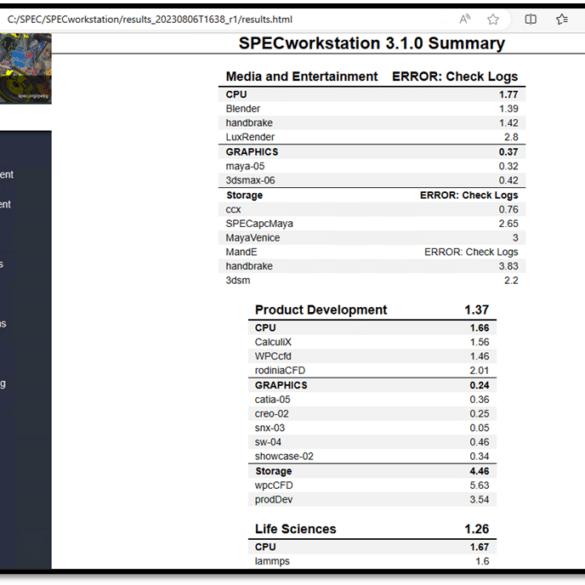Image resolution: width=585 pixels, height=585 pixels.
Task: Click the CalculiX row label
Action: point(273,342)
